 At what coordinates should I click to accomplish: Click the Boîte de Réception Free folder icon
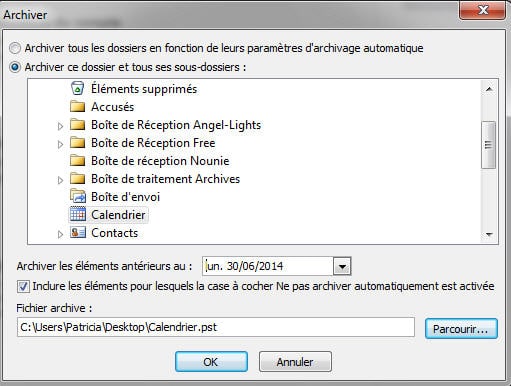[77, 143]
